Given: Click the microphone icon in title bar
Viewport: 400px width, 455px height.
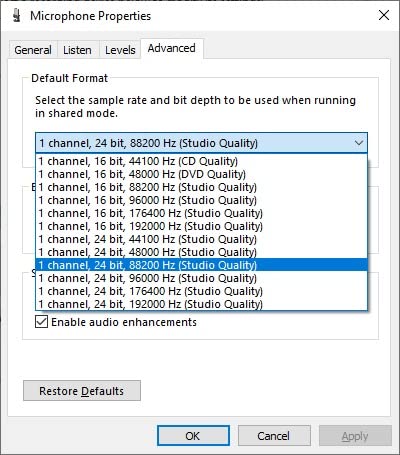Looking at the screenshot, I should coord(17,16).
